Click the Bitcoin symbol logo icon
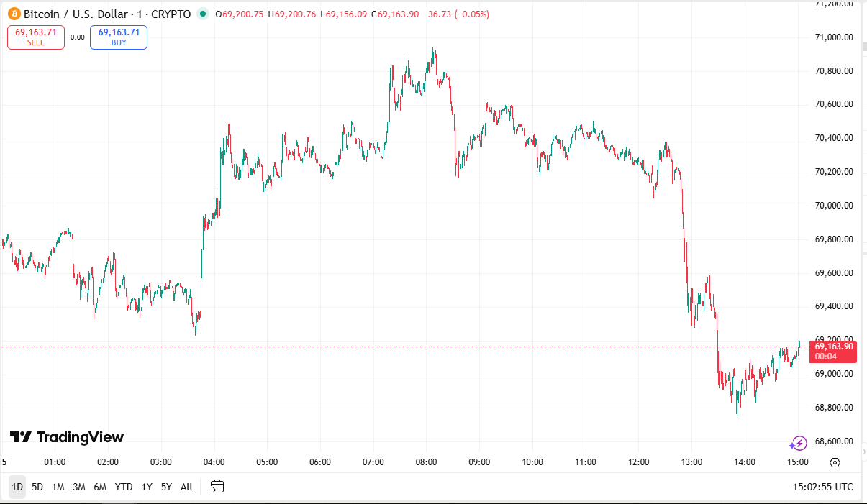Screen dimensions: 867x504 (14, 14)
